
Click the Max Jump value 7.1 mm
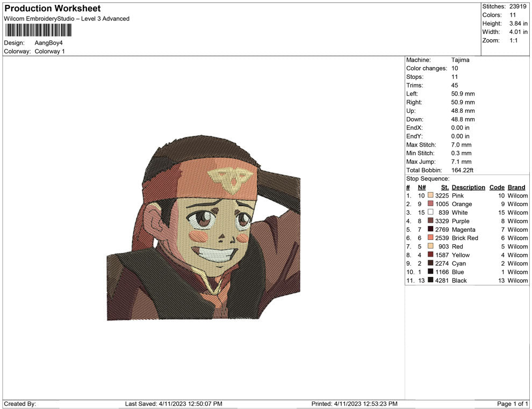461,162
